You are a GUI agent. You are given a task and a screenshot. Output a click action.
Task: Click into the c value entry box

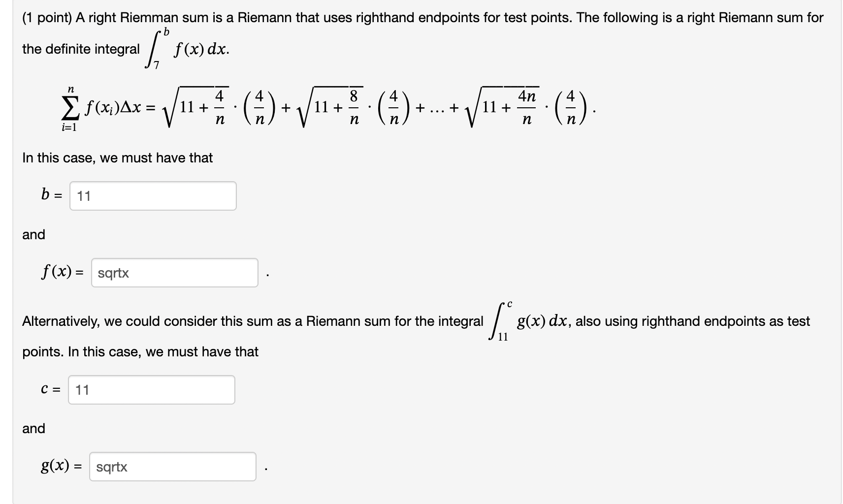pos(152,390)
